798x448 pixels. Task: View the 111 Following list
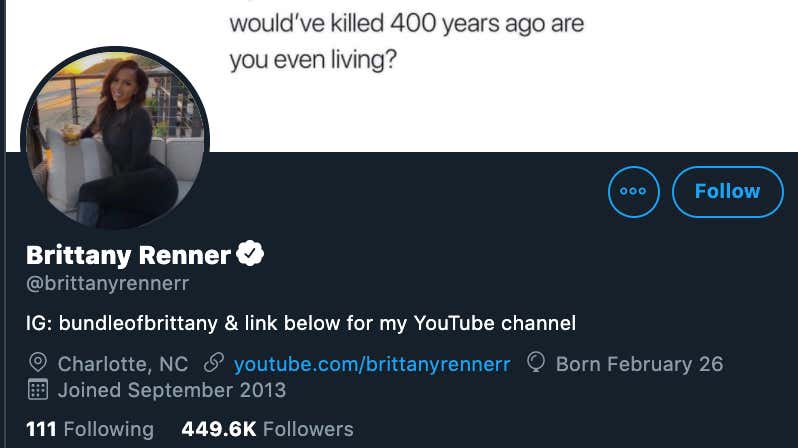(90, 429)
